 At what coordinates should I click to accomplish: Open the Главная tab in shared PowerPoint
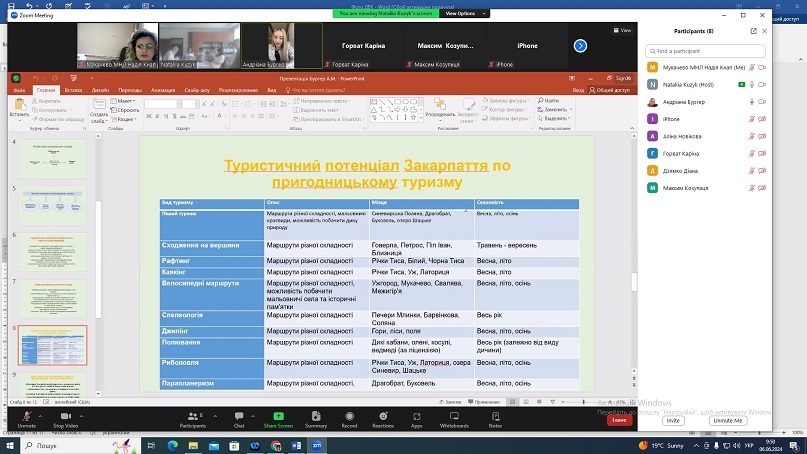pyautogui.click(x=46, y=90)
